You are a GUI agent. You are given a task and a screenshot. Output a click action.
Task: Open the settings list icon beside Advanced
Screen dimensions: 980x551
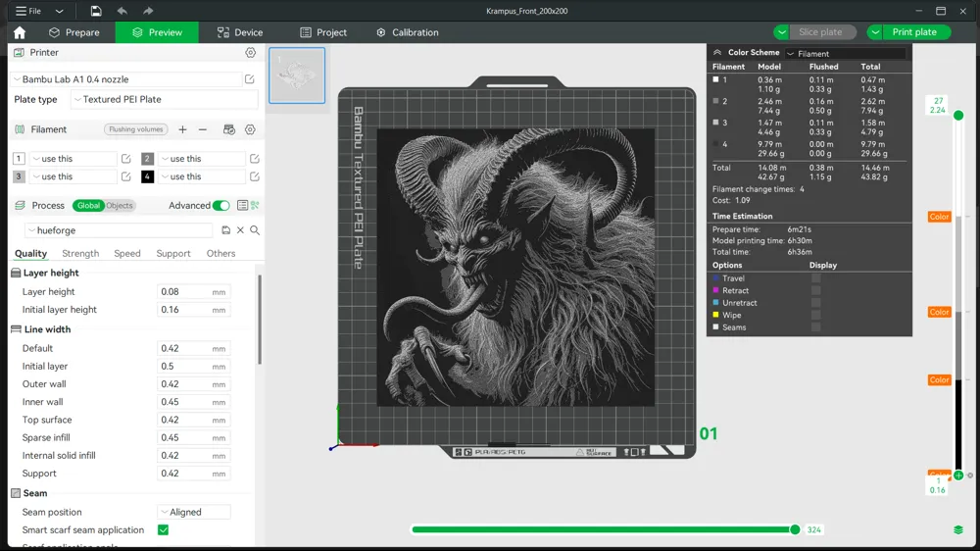[x=242, y=205]
